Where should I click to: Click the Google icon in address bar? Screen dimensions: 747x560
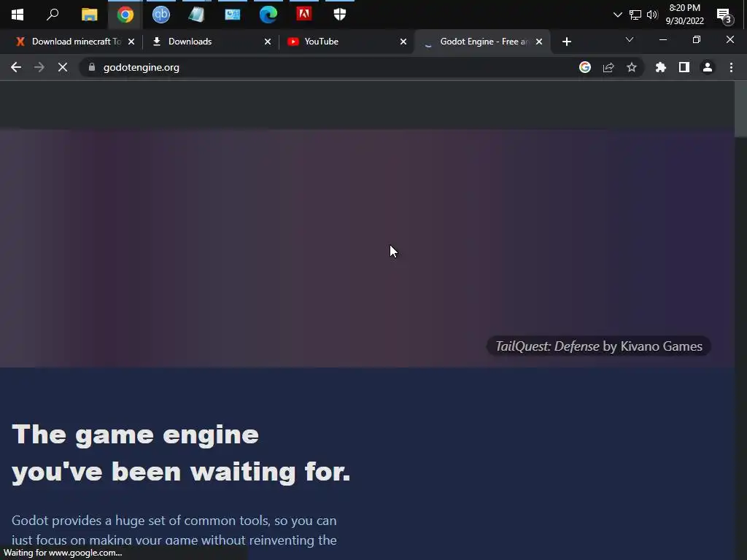pyautogui.click(x=585, y=68)
